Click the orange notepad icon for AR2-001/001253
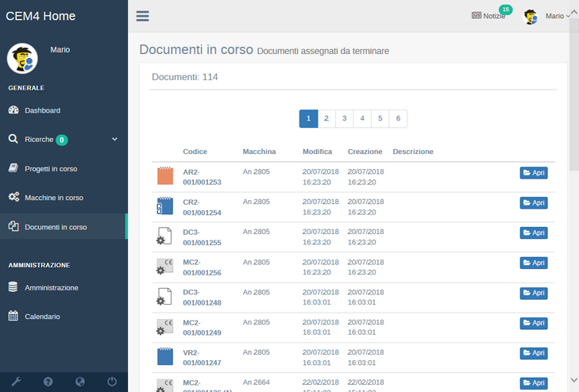The height and width of the screenshot is (392, 579). pos(164,176)
